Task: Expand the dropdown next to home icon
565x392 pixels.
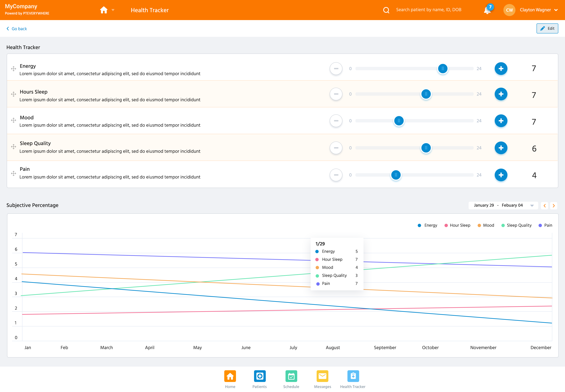Action: [x=113, y=10]
